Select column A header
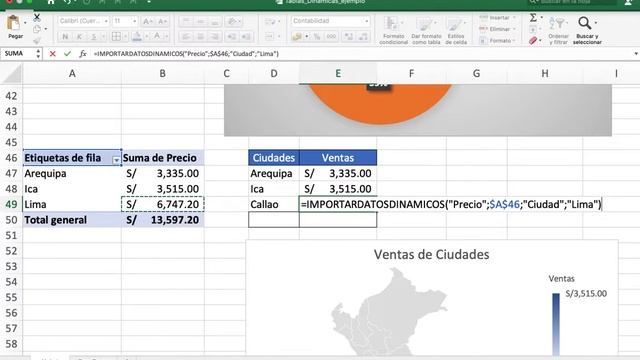 72,73
